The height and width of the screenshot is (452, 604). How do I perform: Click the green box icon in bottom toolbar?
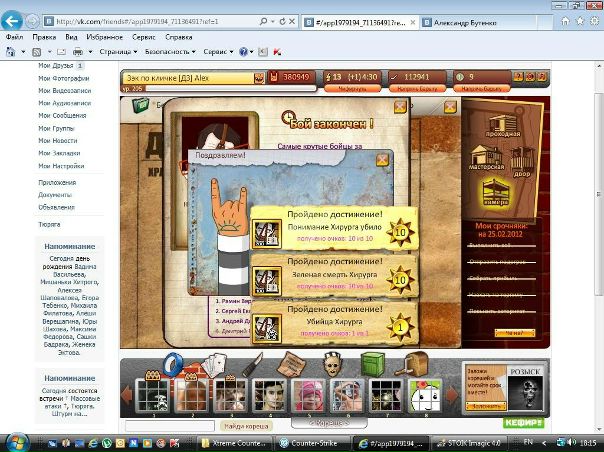pos(373,366)
